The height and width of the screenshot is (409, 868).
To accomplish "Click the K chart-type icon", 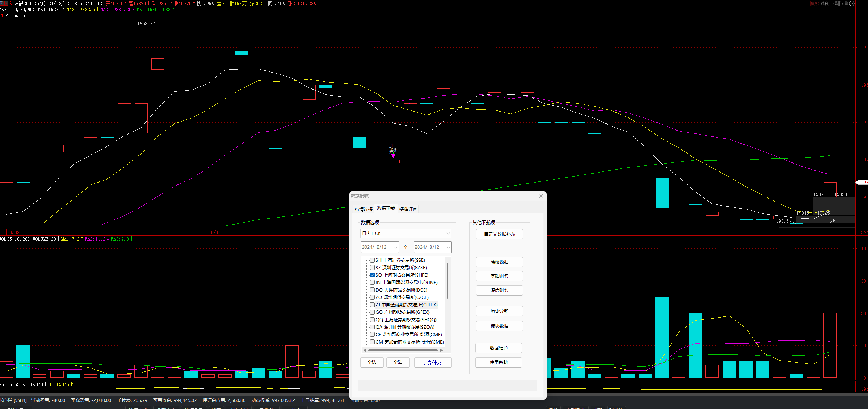I will click(1, 3).
